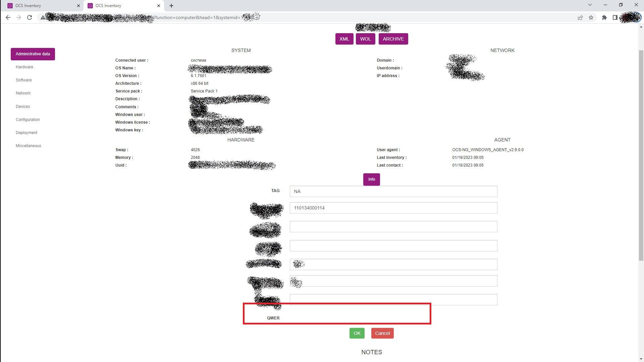Click the XML export button
This screenshot has width=644, height=362.
344,39
